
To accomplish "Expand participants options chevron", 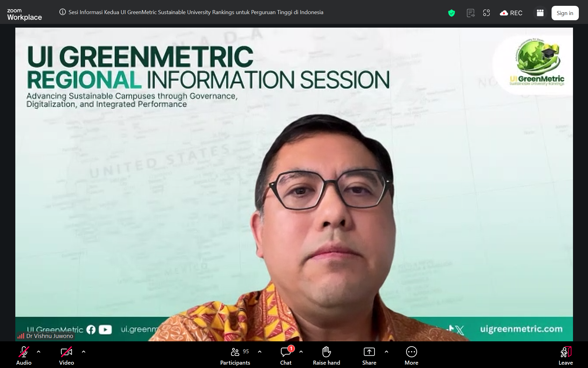I will tap(260, 352).
